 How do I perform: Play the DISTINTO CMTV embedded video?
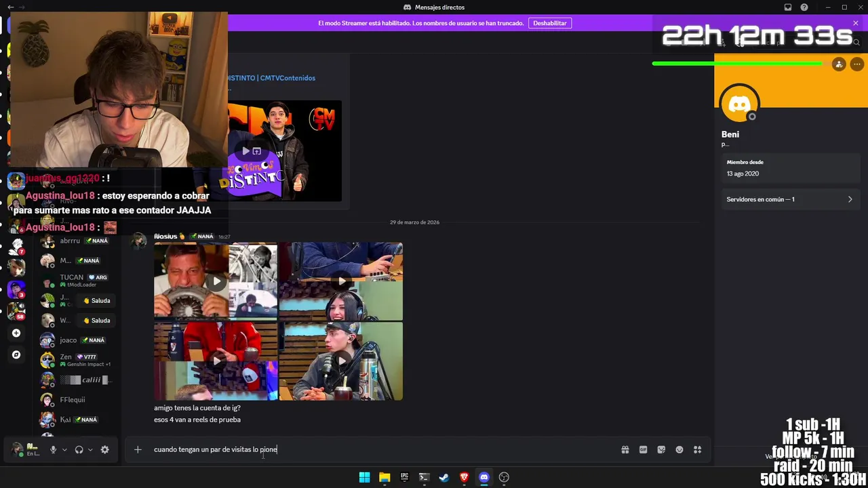click(246, 151)
